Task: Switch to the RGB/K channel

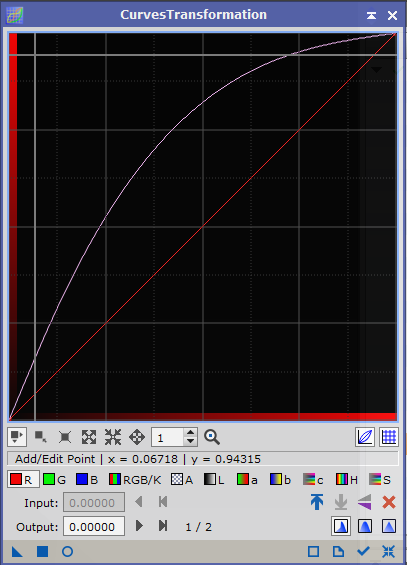Action: pos(135,480)
